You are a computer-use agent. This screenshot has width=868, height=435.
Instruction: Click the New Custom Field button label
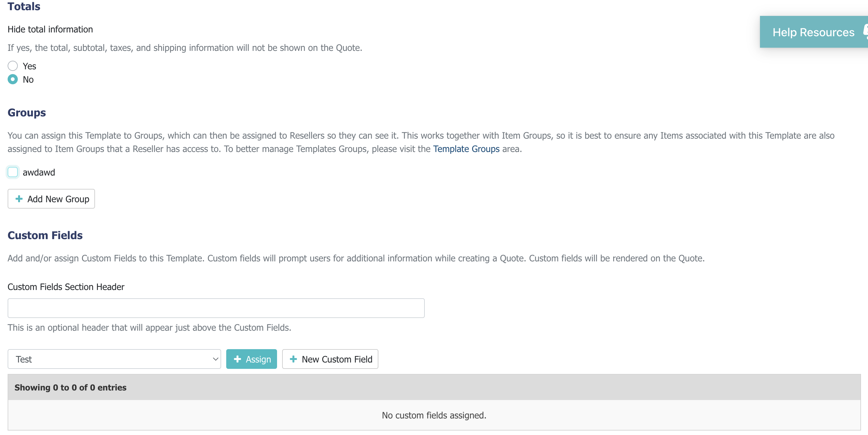click(x=337, y=359)
